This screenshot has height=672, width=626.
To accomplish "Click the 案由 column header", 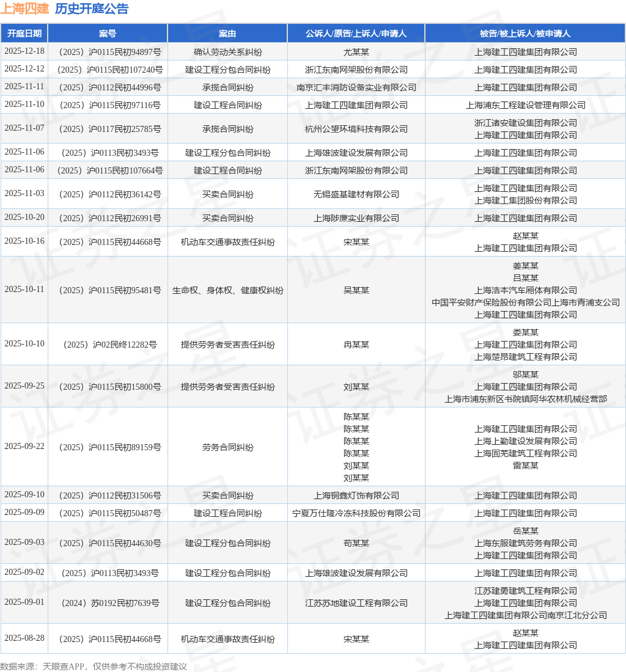I will pyautogui.click(x=227, y=34).
